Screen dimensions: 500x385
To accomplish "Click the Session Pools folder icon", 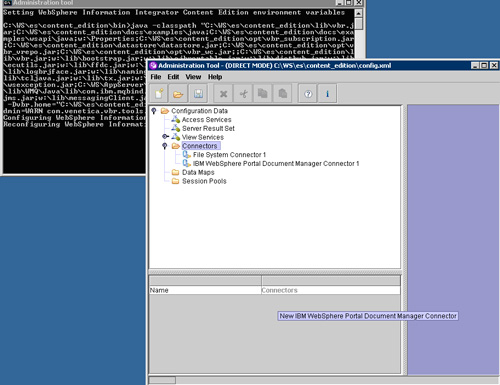I will point(176,181).
